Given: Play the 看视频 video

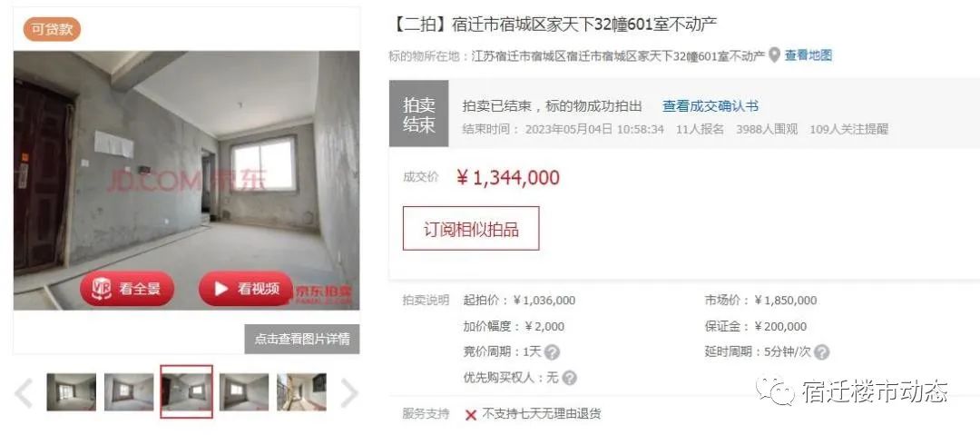Looking at the screenshot, I should (x=246, y=289).
